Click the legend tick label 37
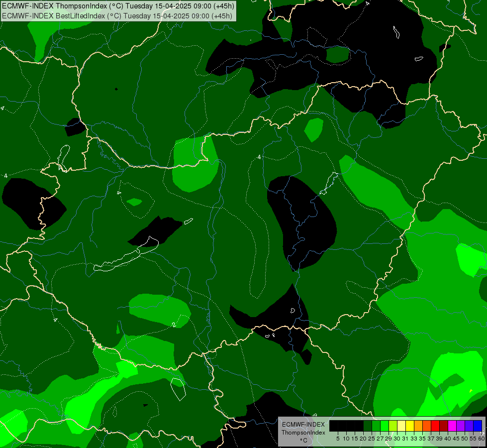The width and height of the screenshot is (487, 448). [x=431, y=439]
